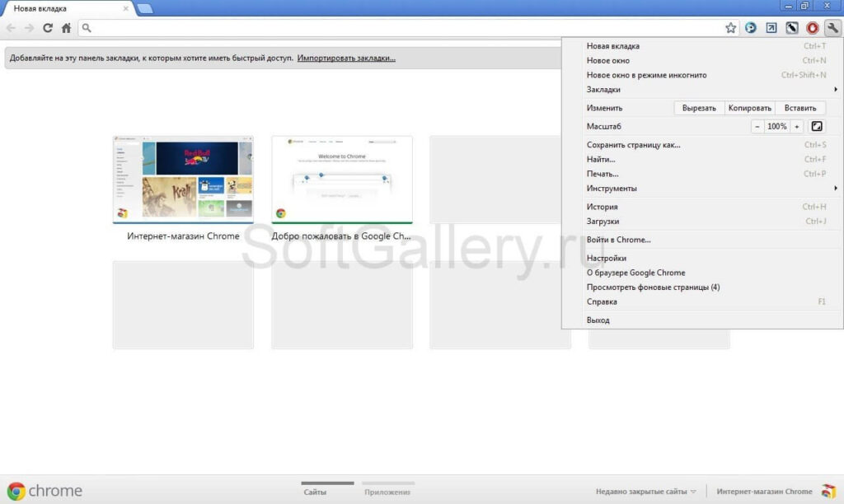844x504 pixels.
Task: Open Интернет-магазин Chrome link at bottom
Action: tap(764, 492)
